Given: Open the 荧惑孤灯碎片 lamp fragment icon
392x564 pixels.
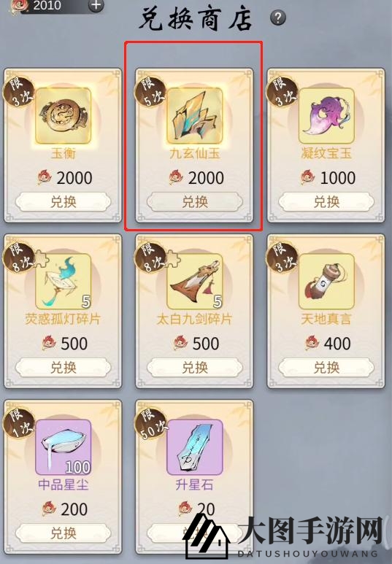Looking at the screenshot, I should (x=63, y=282).
